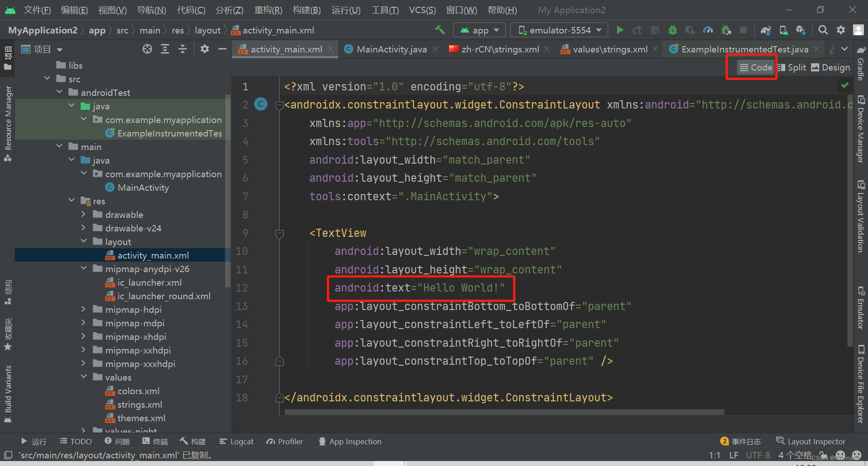The width and height of the screenshot is (868, 466).
Task: Hide the project panel with minus icon
Action: click(x=222, y=49)
